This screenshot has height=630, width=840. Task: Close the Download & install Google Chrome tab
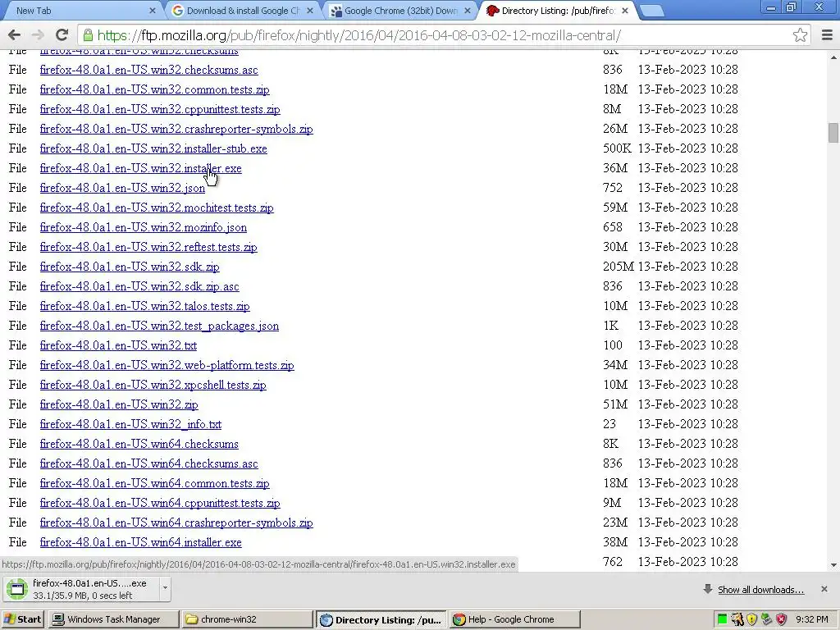(309, 10)
